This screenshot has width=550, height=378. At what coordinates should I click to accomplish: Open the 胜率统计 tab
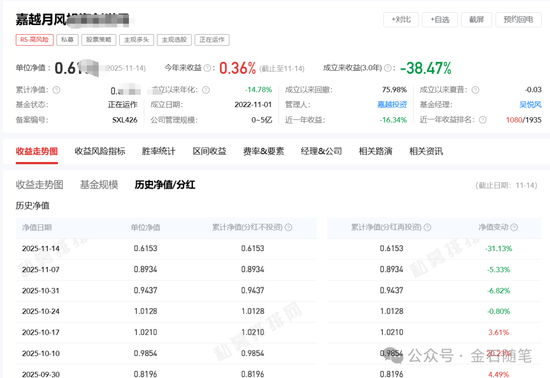159,151
